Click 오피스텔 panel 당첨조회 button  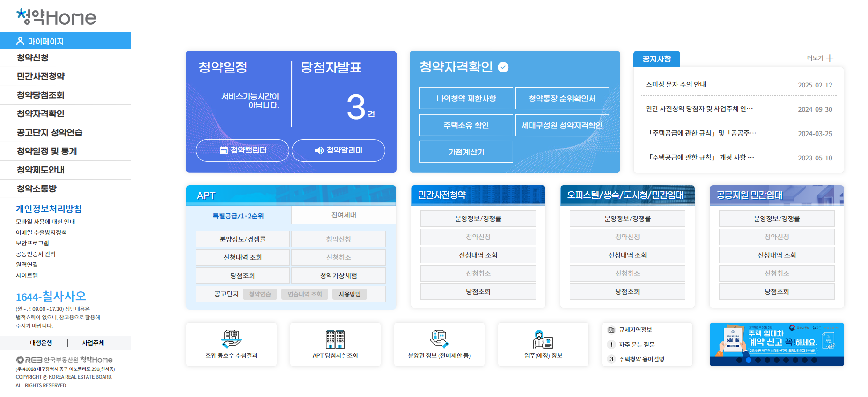pos(627,291)
